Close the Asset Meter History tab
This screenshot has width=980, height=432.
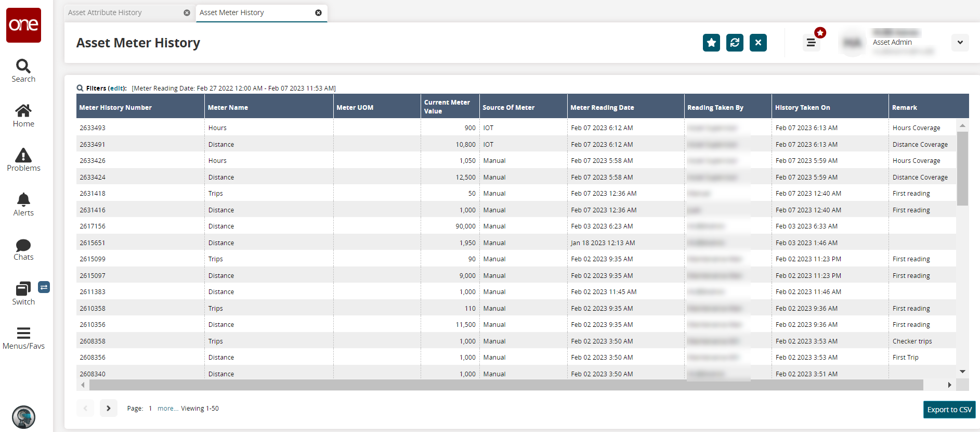(318, 12)
